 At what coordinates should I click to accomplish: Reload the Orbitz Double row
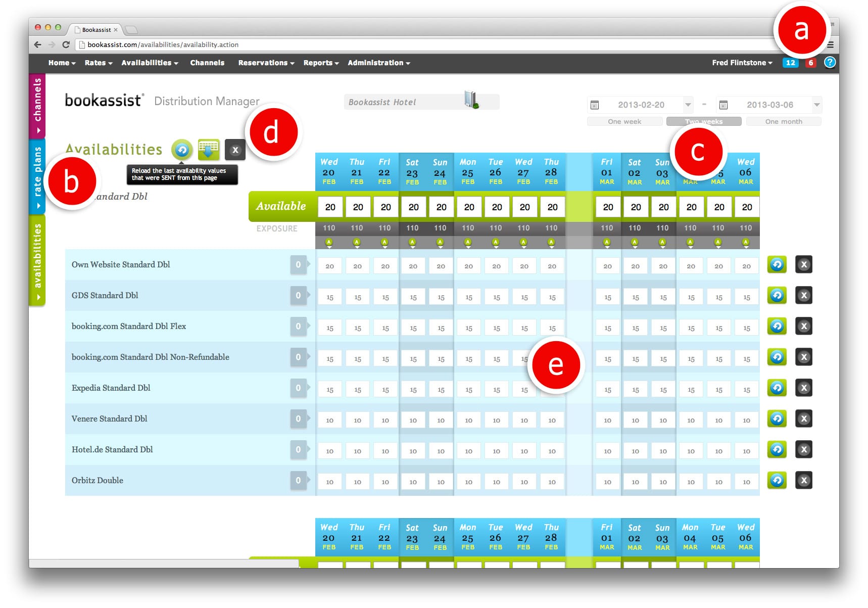pyautogui.click(x=777, y=480)
